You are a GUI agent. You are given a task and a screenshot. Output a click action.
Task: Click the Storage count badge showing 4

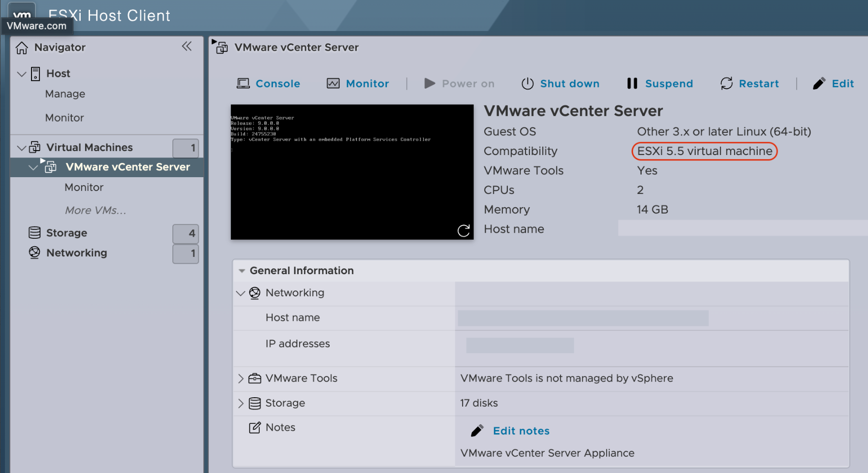point(186,233)
